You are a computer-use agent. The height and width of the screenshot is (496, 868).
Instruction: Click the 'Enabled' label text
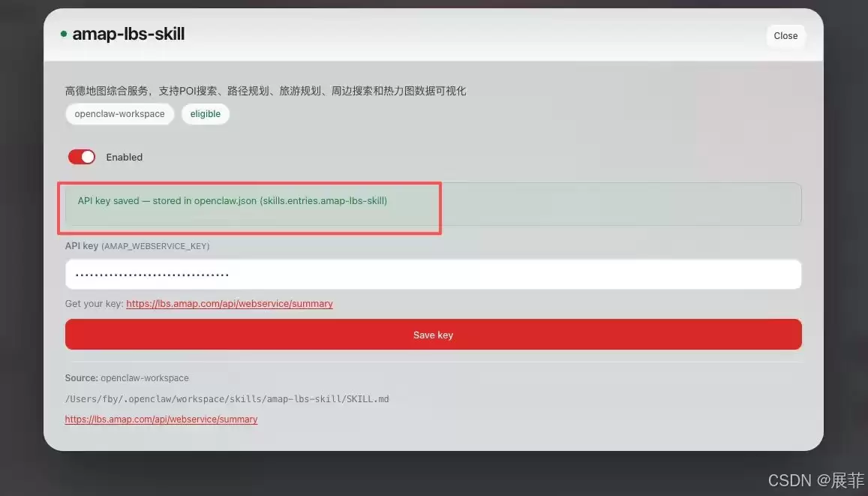(x=124, y=158)
